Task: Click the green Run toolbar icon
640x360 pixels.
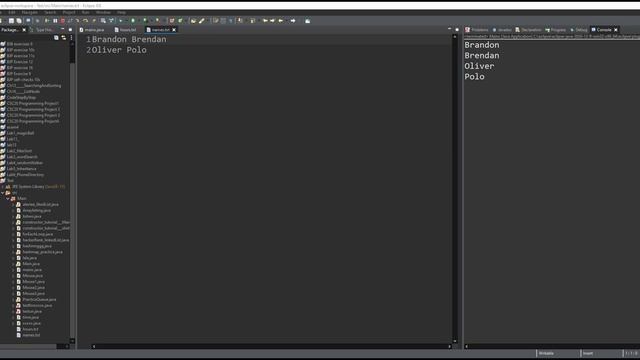Action: click(x=133, y=21)
